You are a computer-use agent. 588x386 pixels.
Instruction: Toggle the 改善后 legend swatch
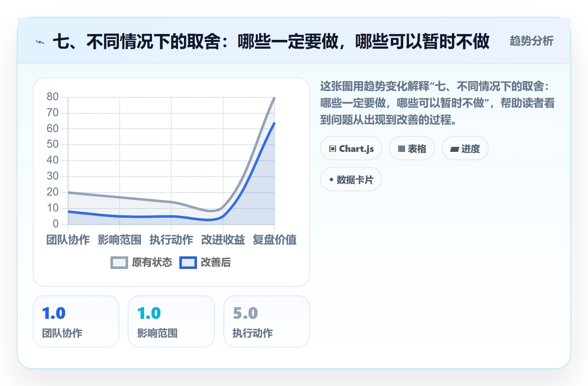[x=188, y=263]
